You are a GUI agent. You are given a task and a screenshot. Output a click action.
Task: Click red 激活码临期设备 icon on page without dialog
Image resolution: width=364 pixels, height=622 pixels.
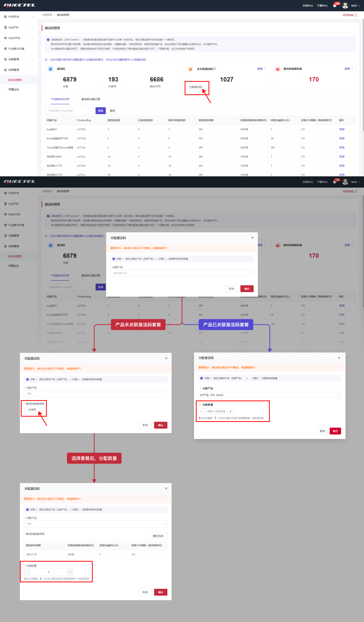click(x=278, y=69)
